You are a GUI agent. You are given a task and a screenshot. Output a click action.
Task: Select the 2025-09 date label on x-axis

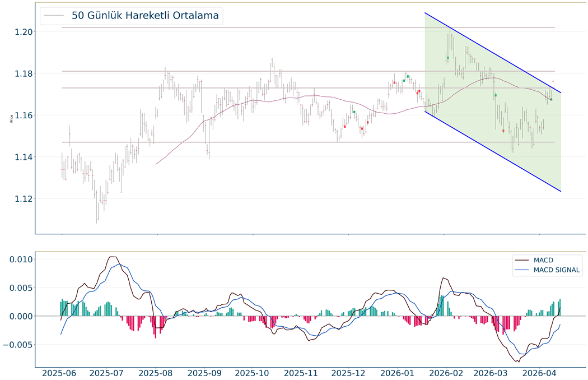[x=205, y=372]
